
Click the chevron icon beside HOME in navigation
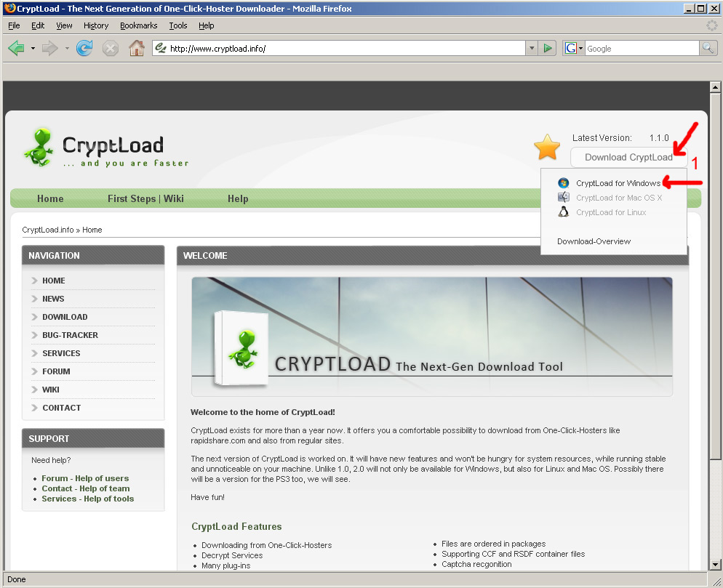coord(35,280)
